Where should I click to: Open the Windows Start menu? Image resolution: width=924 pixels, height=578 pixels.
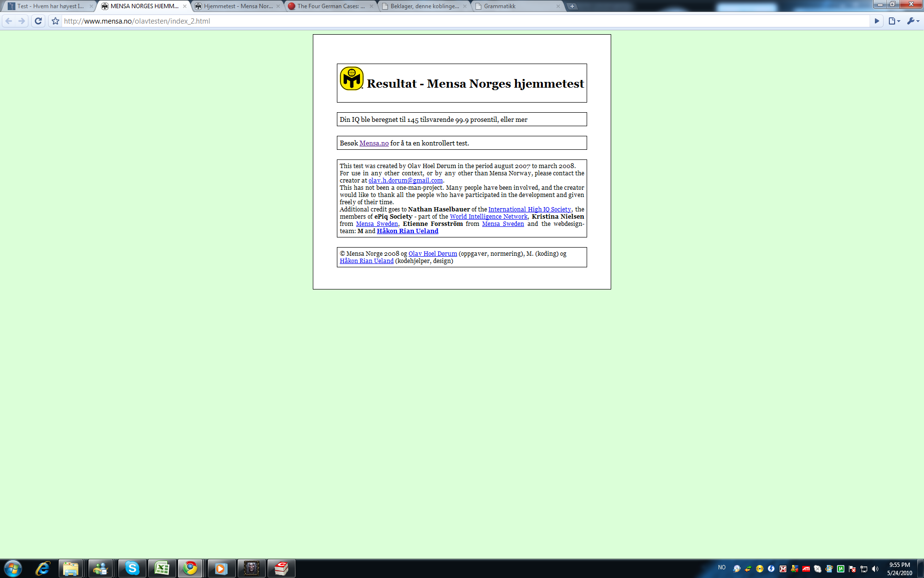(x=13, y=569)
